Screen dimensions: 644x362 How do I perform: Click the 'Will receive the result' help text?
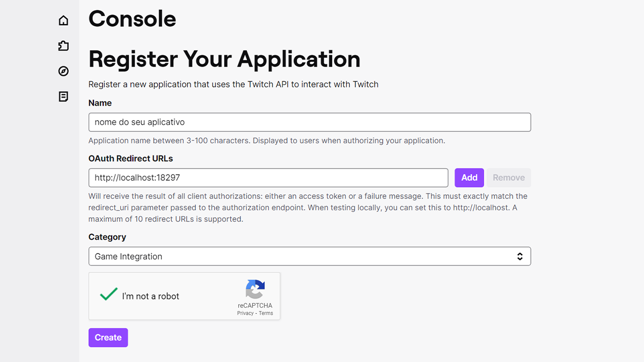point(308,208)
